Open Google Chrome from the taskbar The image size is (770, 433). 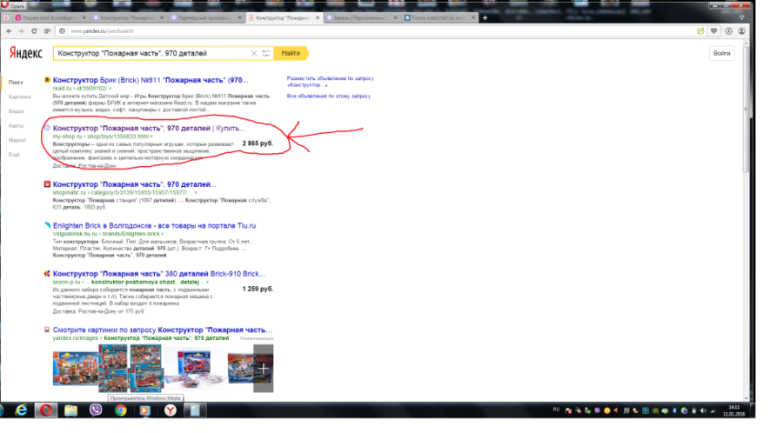(x=120, y=411)
